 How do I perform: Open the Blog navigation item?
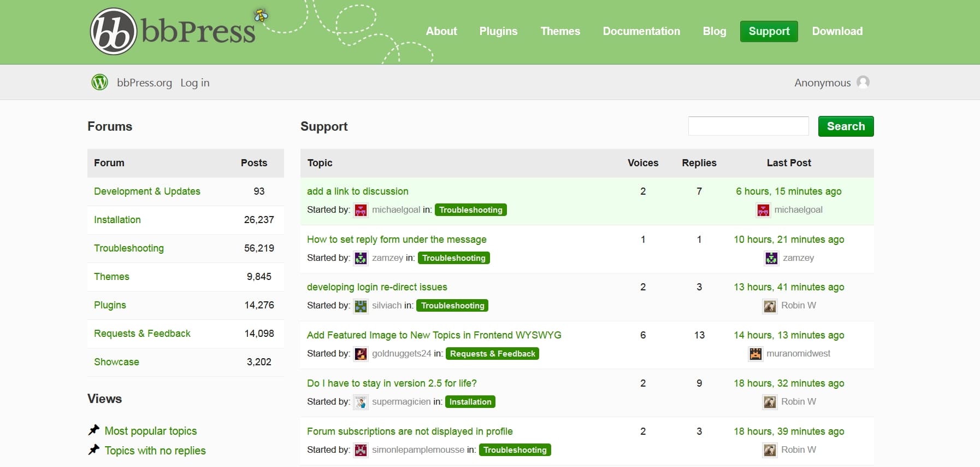[x=715, y=31]
